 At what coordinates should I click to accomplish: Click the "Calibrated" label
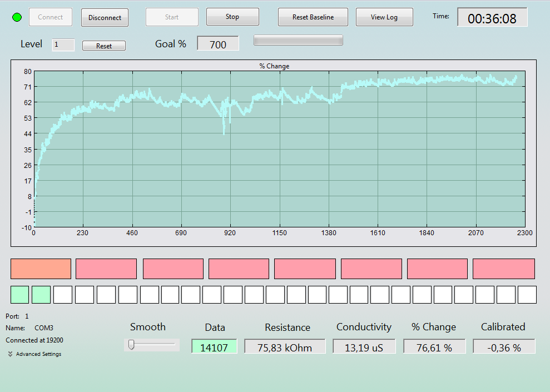click(x=503, y=327)
